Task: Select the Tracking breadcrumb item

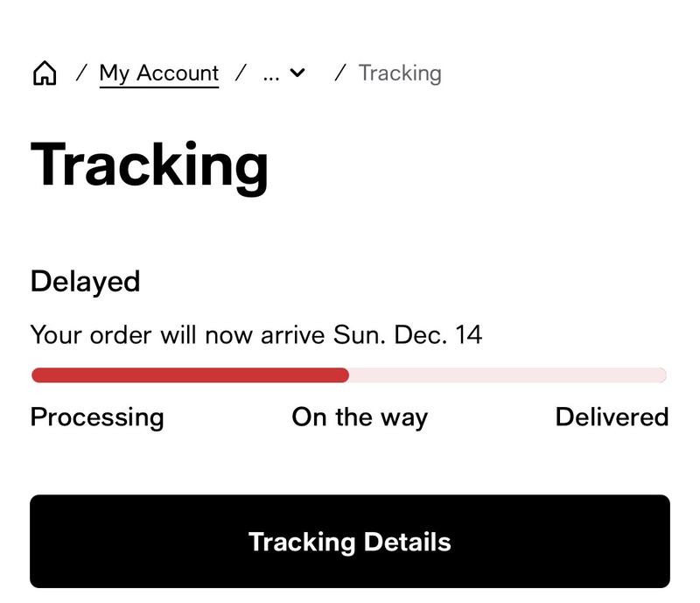Action: tap(399, 73)
